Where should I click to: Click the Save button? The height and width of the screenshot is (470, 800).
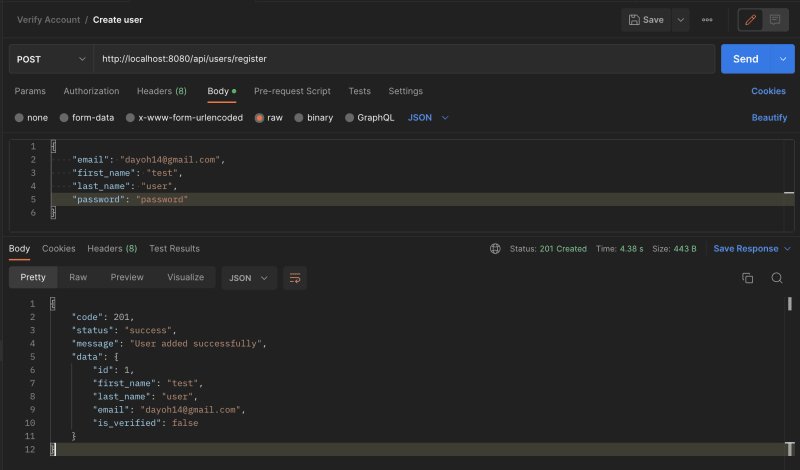coord(646,20)
